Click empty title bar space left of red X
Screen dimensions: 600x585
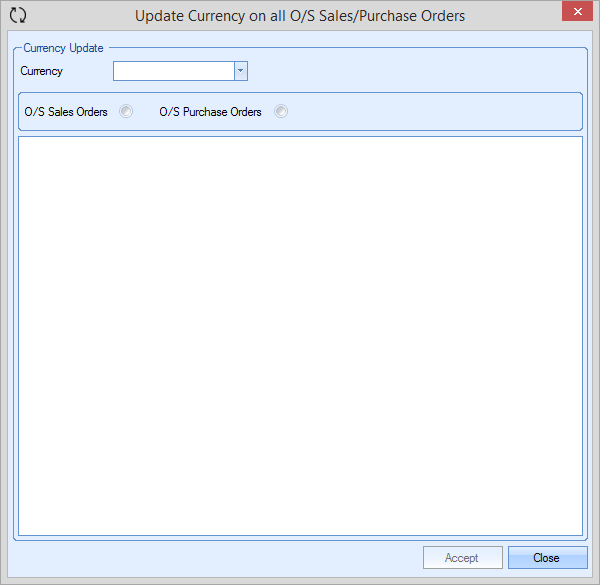pyautogui.click(x=520, y=15)
